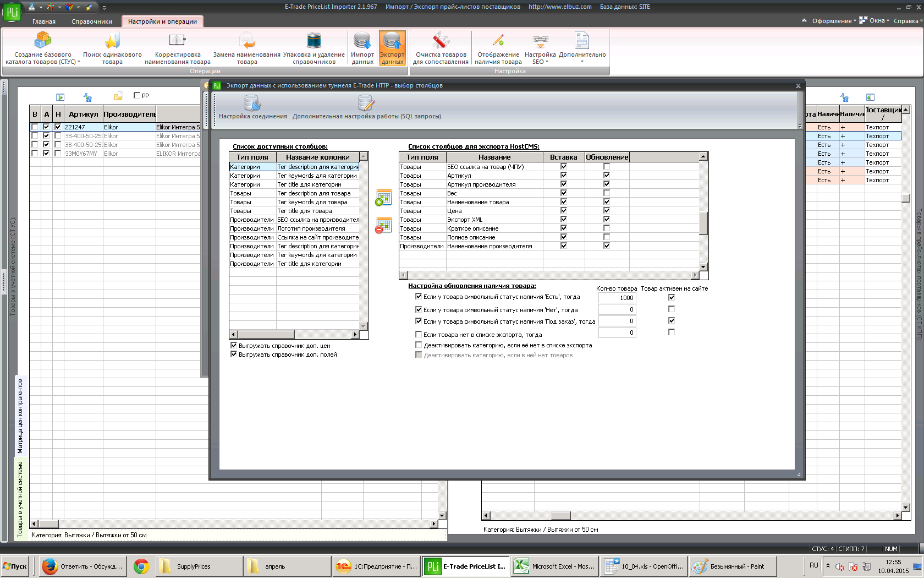Select Логотип производителя row
The image size is (924, 578).
pyautogui.click(x=294, y=228)
